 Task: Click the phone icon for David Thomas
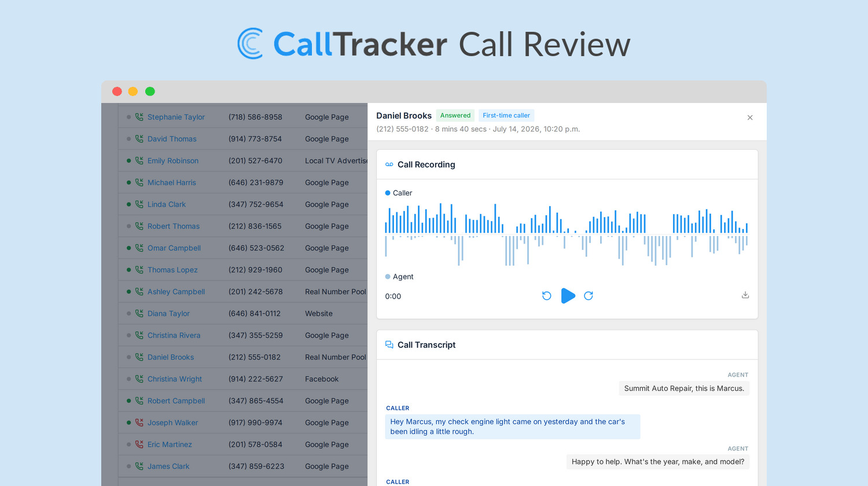[x=139, y=139]
